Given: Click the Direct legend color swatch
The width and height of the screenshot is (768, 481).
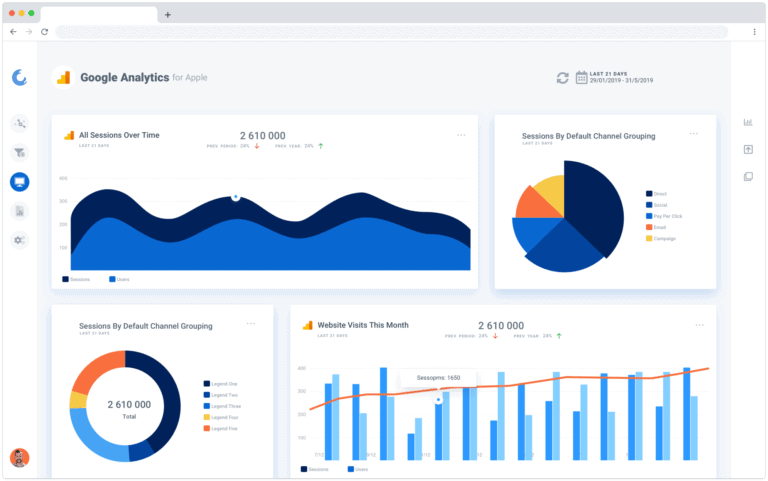Looking at the screenshot, I should (649, 194).
